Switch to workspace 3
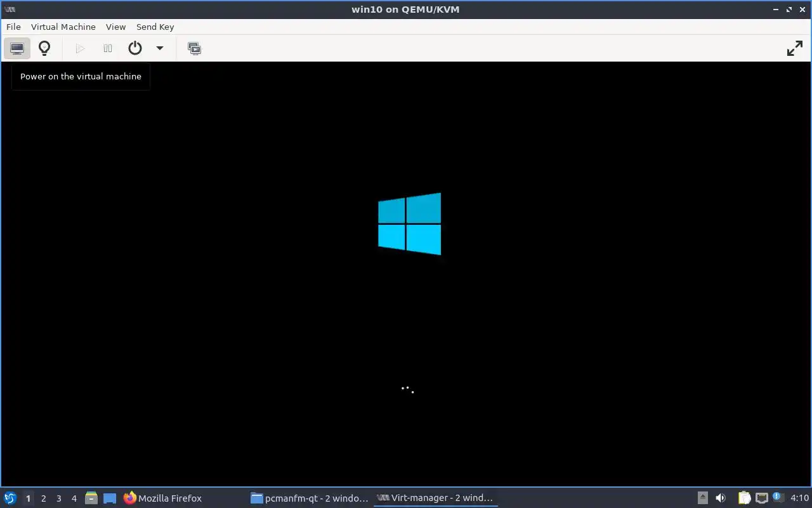Image resolution: width=812 pixels, height=508 pixels. [58, 498]
